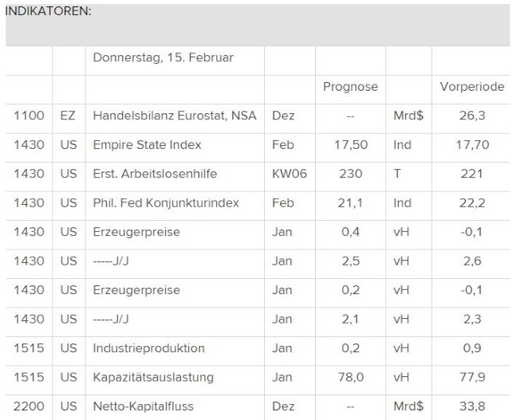Select Handelsbilanz Eurostat, NSA row label

tap(175, 116)
